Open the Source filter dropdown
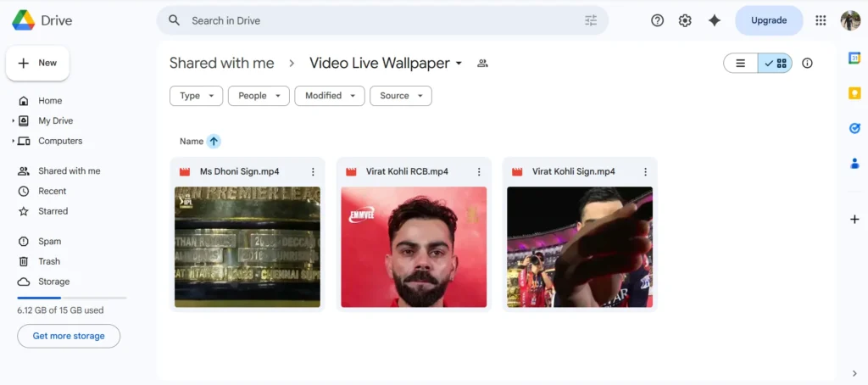The height and width of the screenshot is (385, 868). [x=401, y=96]
